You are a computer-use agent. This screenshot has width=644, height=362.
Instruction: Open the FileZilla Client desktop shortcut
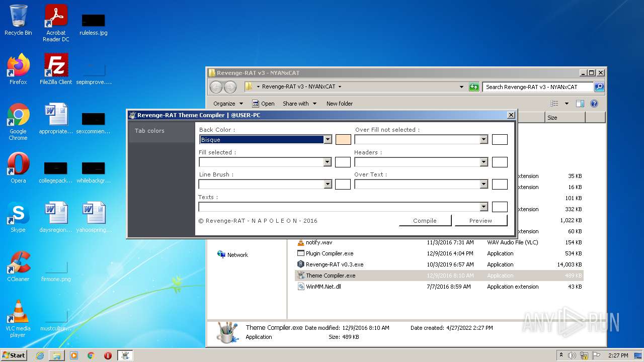tap(56, 69)
